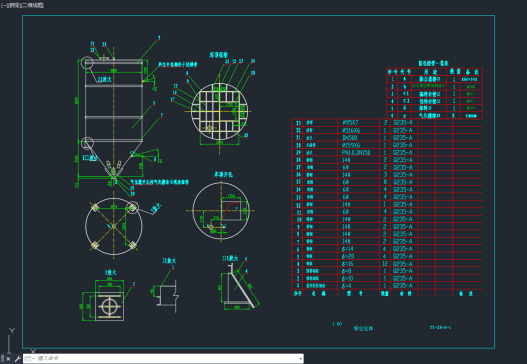Screen dimensions: 527x364
Task: Select the II放大 detail view title
Action: 169,261
